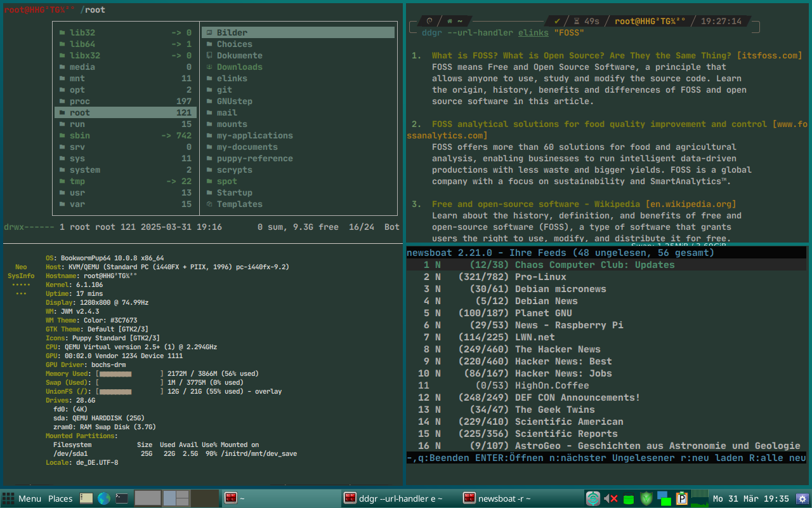Open Chaos Computer Club: Updates feed
Viewport: 812px width, 508px height.
pyautogui.click(x=606, y=265)
